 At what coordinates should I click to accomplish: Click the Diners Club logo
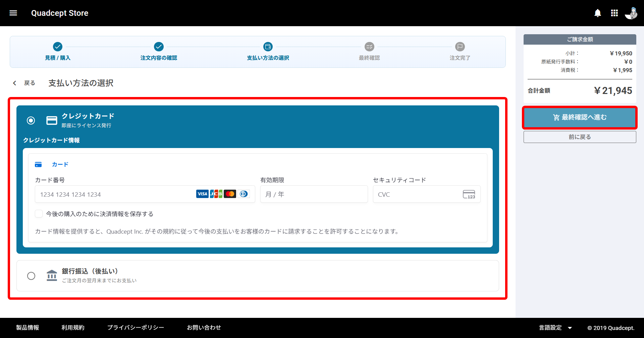(x=244, y=194)
